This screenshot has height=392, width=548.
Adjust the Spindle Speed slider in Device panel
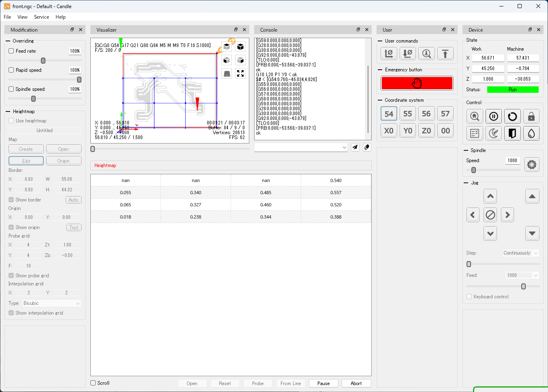pyautogui.click(x=473, y=170)
